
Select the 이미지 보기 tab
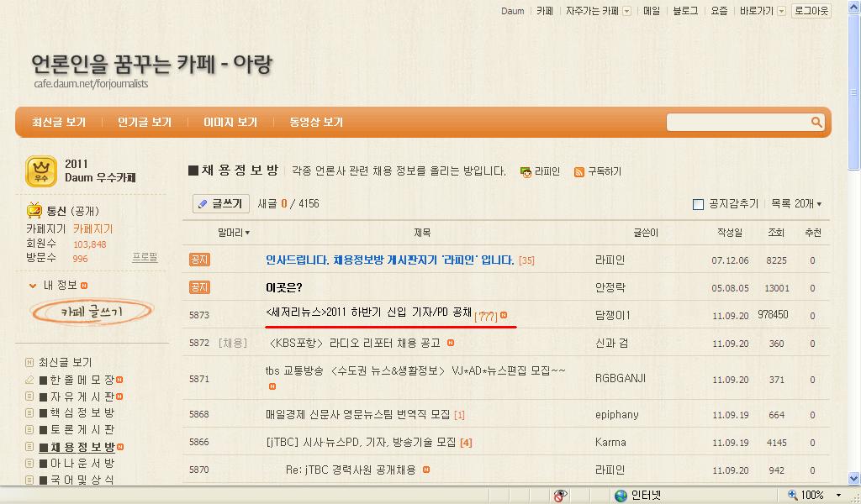pyautogui.click(x=230, y=123)
